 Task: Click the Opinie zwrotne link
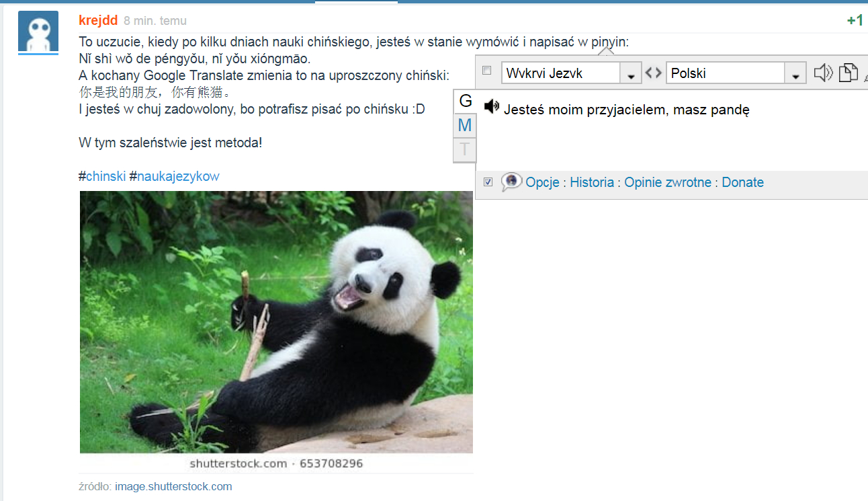click(667, 182)
